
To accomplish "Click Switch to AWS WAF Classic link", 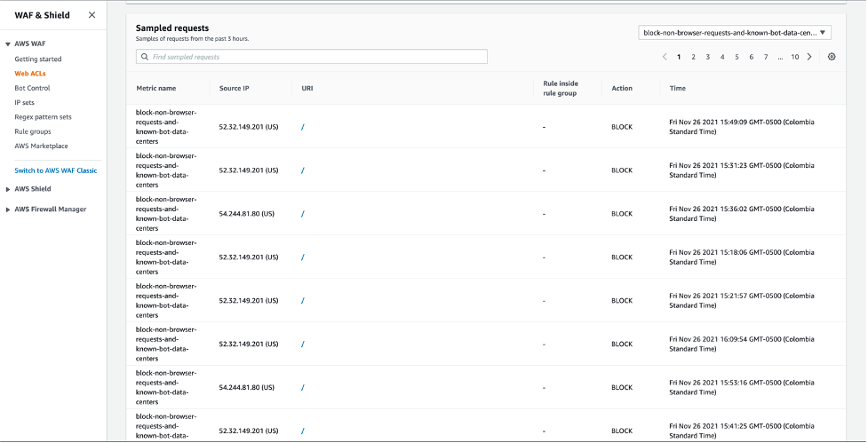I will pyautogui.click(x=56, y=170).
